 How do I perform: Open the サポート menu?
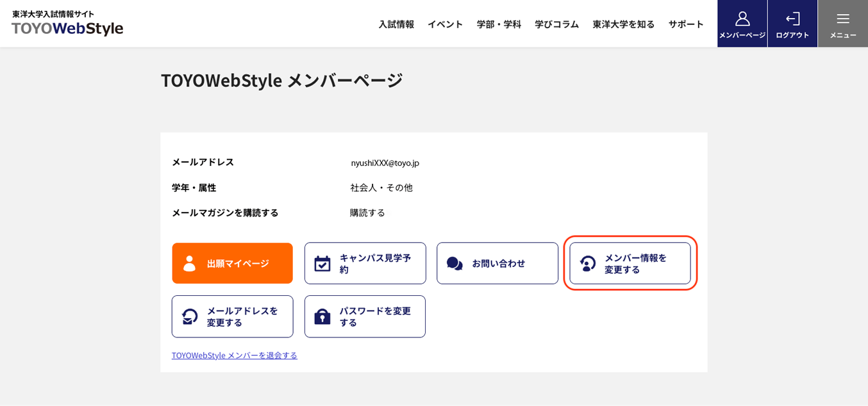point(686,24)
